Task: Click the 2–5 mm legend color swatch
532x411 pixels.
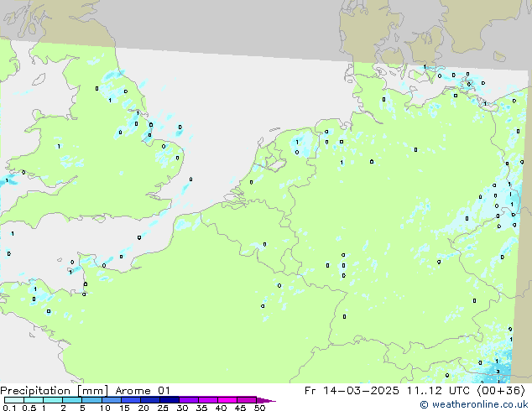Action: tap(72, 400)
